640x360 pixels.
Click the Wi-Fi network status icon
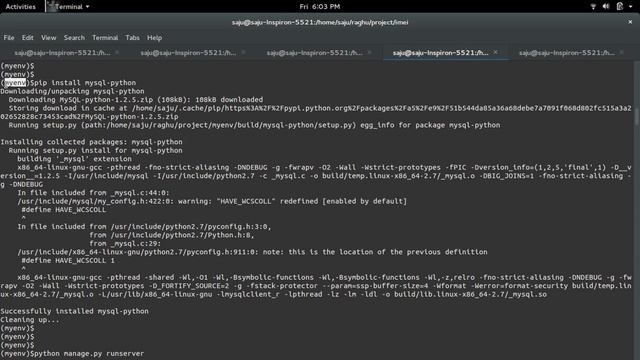[x=593, y=7]
